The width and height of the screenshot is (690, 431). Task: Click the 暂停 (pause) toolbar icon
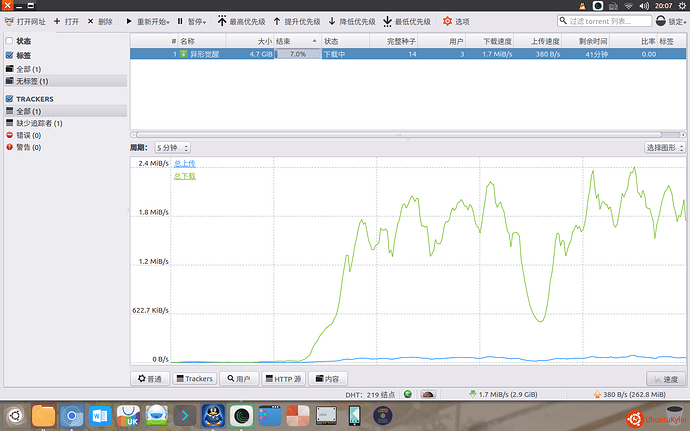(x=180, y=21)
